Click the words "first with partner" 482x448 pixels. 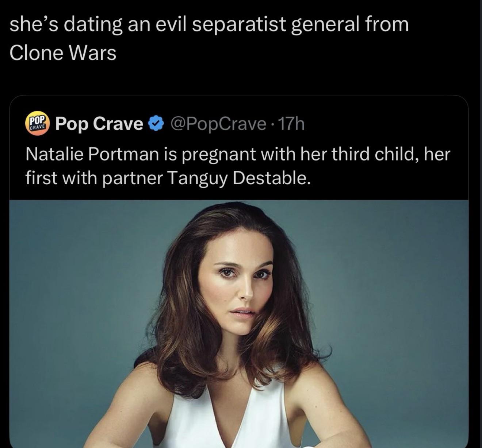point(94,178)
